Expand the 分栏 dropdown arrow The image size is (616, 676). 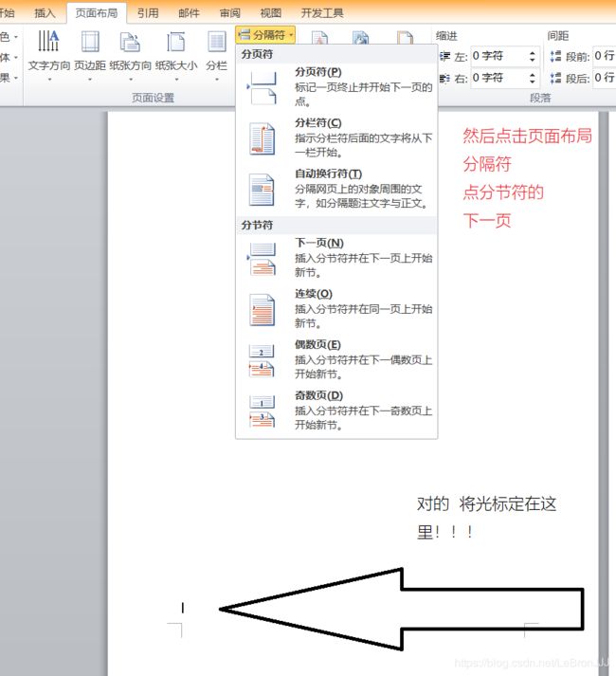216,80
